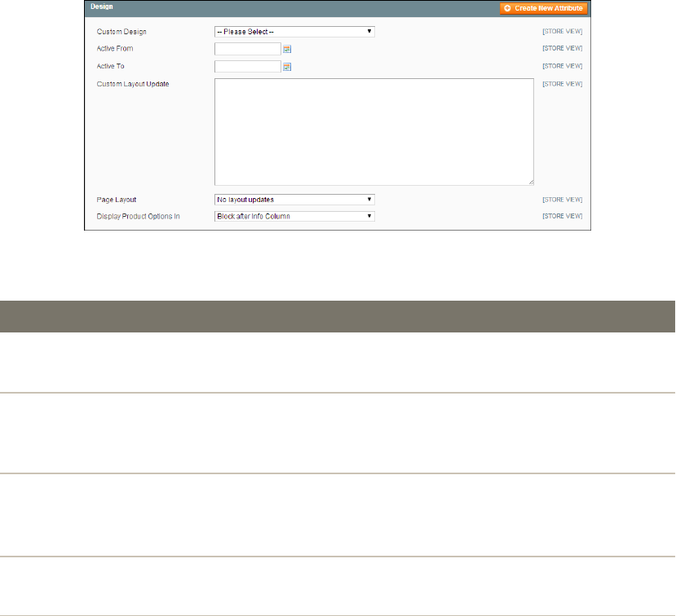Click the Active To label
This screenshot has height=616, width=676.
pyautogui.click(x=110, y=66)
